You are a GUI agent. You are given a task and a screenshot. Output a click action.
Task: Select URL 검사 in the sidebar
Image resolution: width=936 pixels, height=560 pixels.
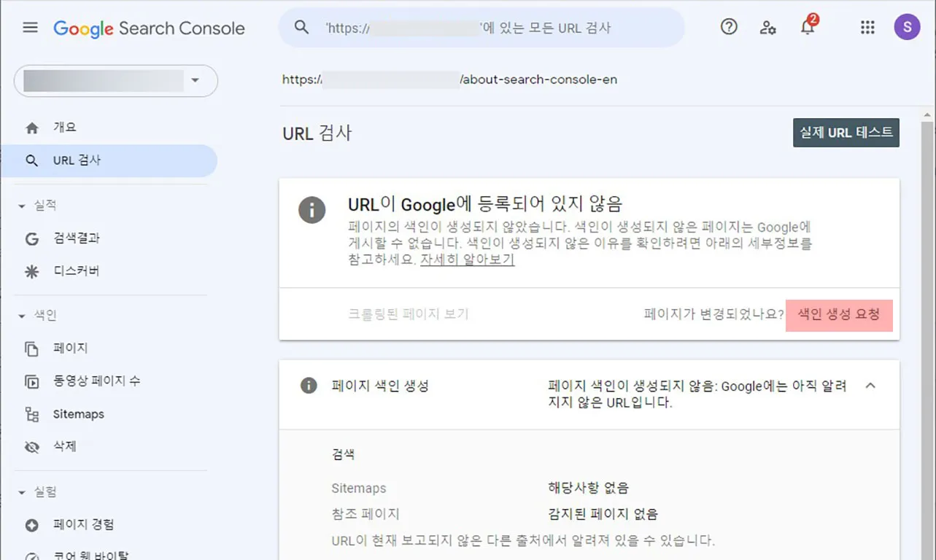tap(109, 160)
